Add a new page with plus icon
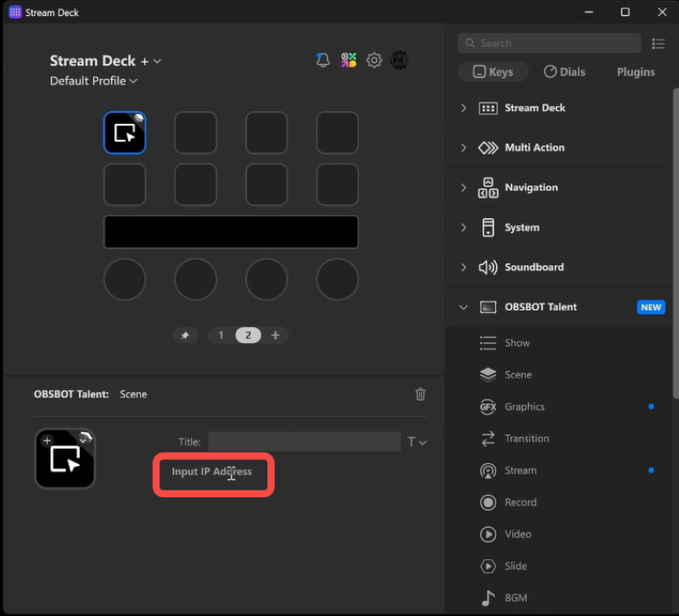 275,335
